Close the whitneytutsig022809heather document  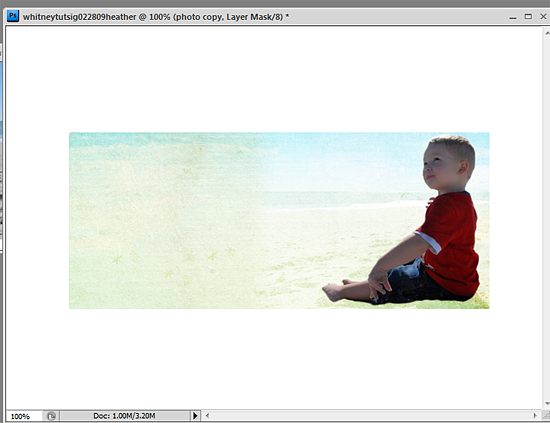pyautogui.click(x=543, y=16)
